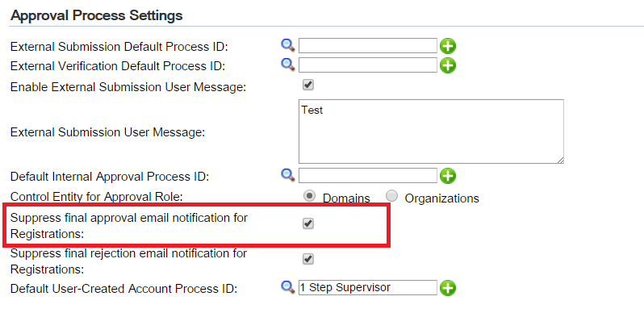The width and height of the screenshot is (644, 313).
Task: Click green plus beside Default Internal Approval Process ID
Action: click(448, 176)
